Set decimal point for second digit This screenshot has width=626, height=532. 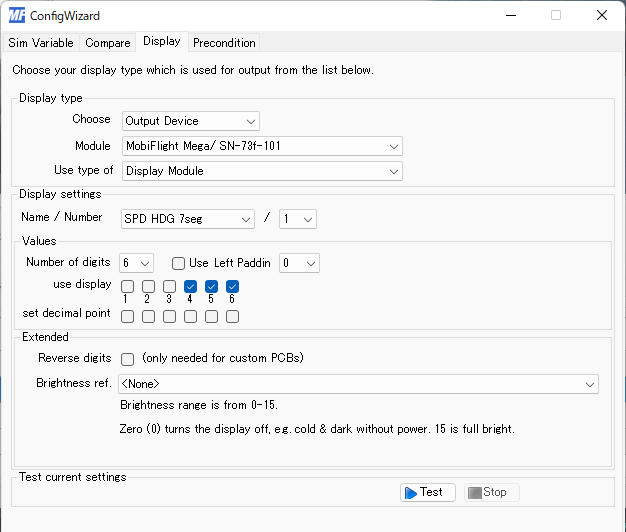pos(149,316)
